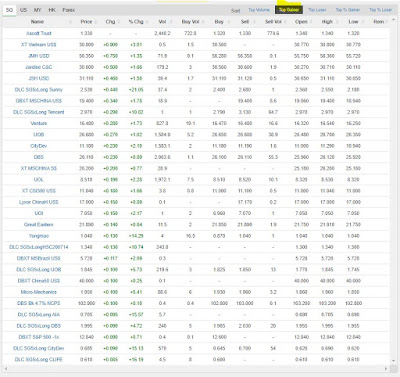
Task: Open the DBS stock link
Action: 39,157
